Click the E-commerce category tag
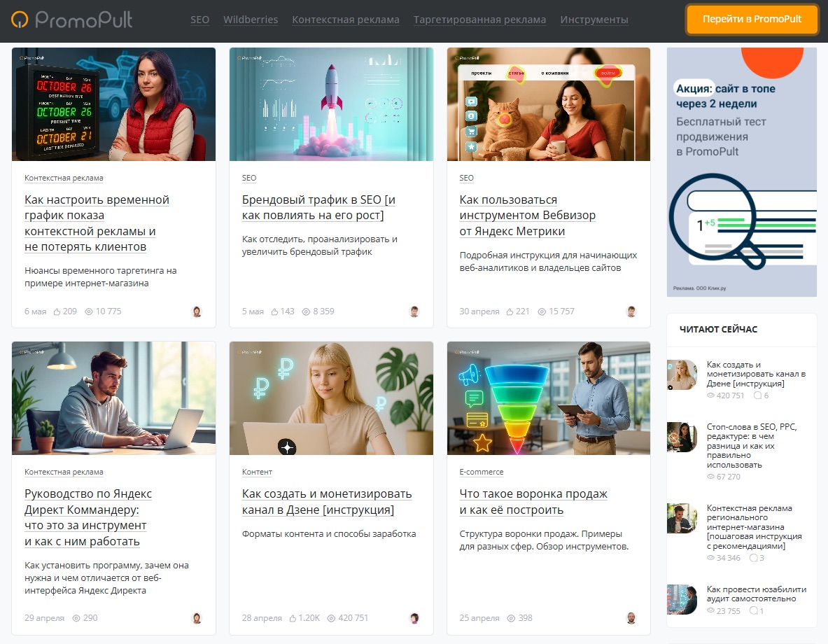The image size is (828, 644). (x=481, y=472)
